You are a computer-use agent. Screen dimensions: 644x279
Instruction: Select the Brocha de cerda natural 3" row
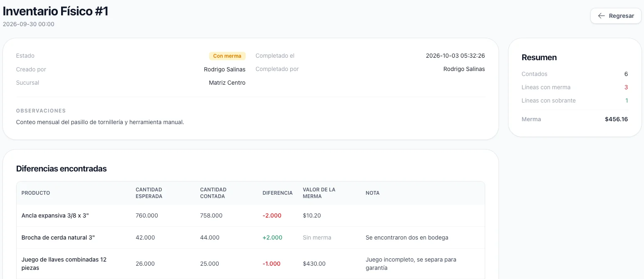[251, 237]
